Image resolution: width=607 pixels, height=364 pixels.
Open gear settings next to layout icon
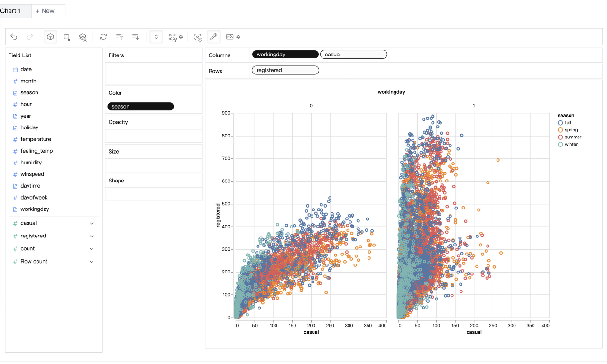tap(181, 36)
